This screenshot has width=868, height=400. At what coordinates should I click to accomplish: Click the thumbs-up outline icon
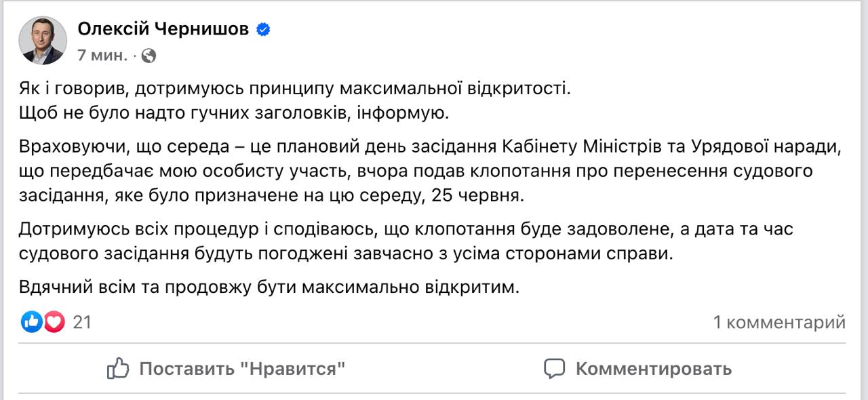tap(119, 369)
